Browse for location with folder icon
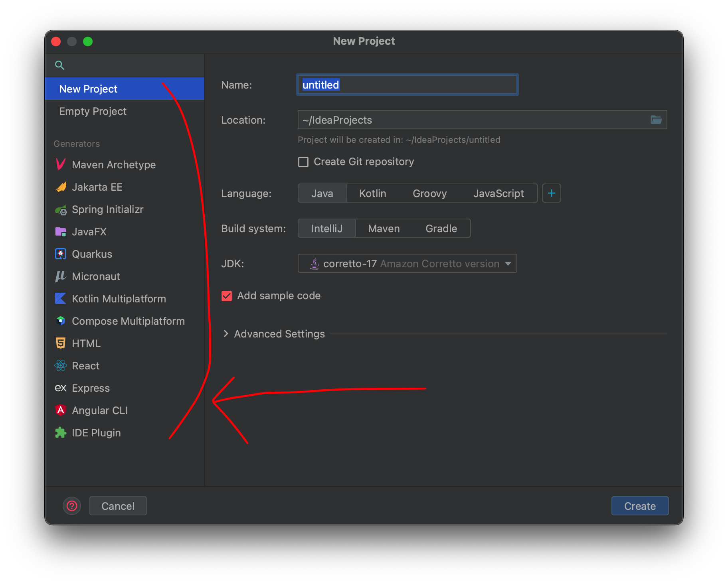This screenshot has height=584, width=728. 656,120
